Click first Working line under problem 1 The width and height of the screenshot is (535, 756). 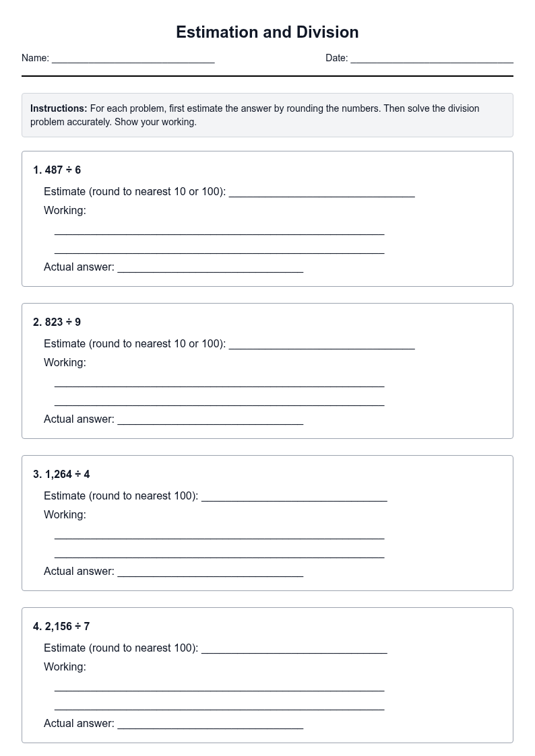pos(220,229)
